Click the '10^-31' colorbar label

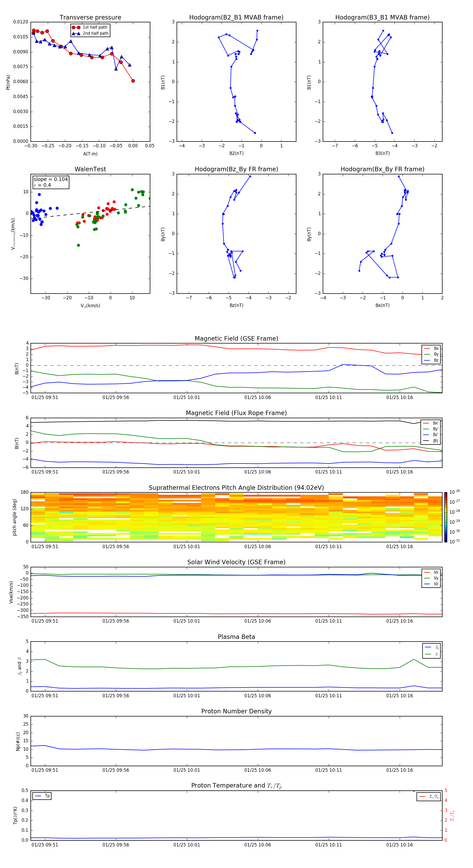point(455,542)
